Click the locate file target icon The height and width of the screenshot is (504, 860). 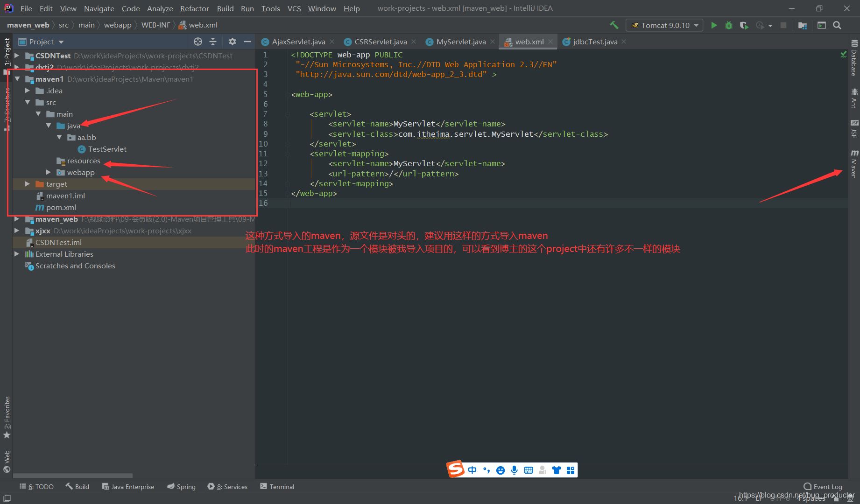click(x=198, y=42)
